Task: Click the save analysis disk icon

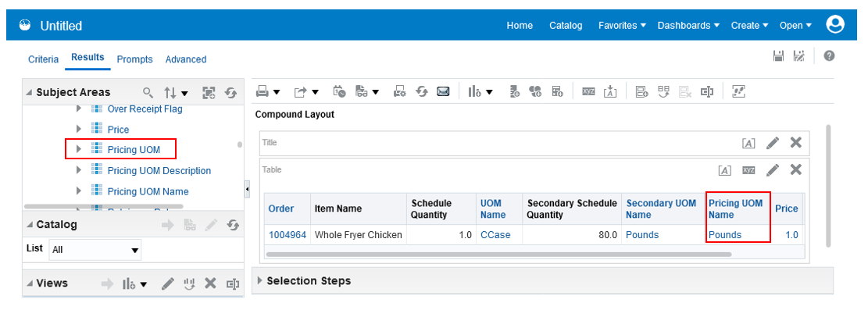Action: tap(778, 56)
